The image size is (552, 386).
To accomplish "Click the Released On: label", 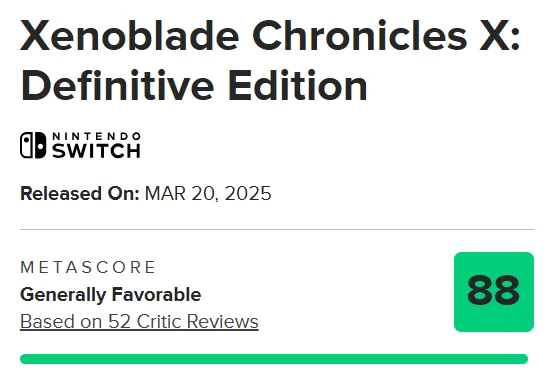I will click(x=80, y=193).
